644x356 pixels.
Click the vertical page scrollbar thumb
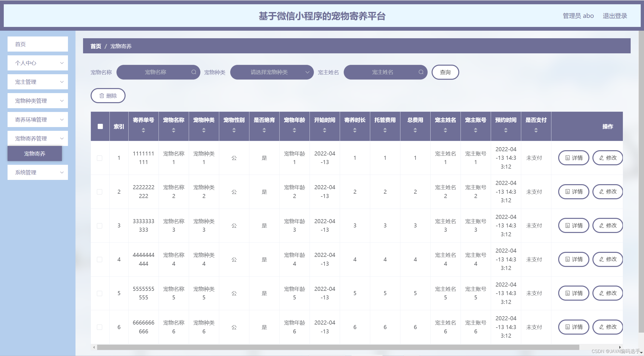tap(641, 181)
